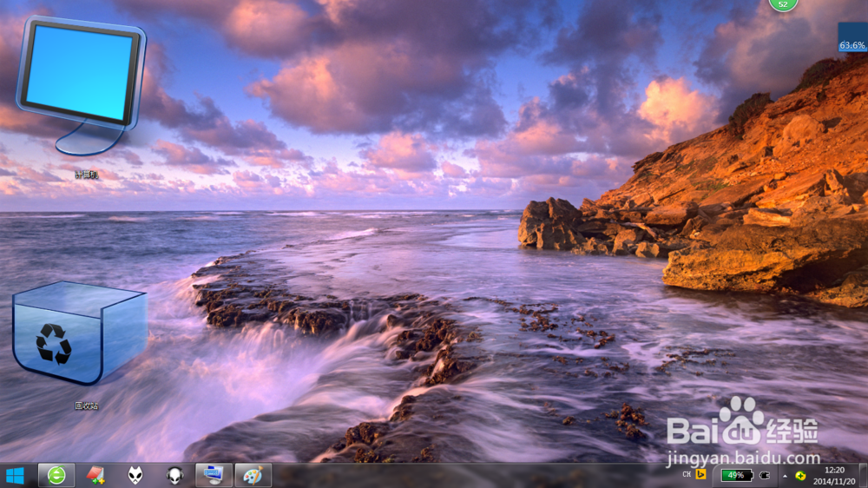868x488 pixels.
Task: Click the power plug icon in taskbar
Action: (765, 475)
